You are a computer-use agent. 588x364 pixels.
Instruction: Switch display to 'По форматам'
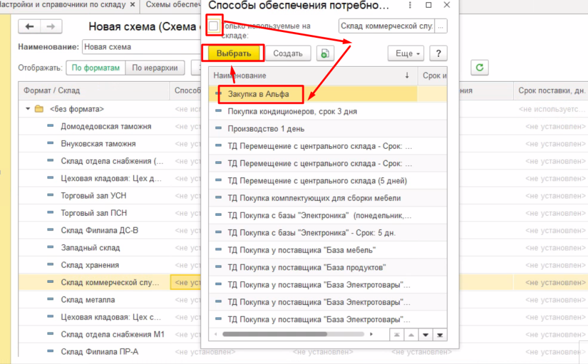(95, 68)
